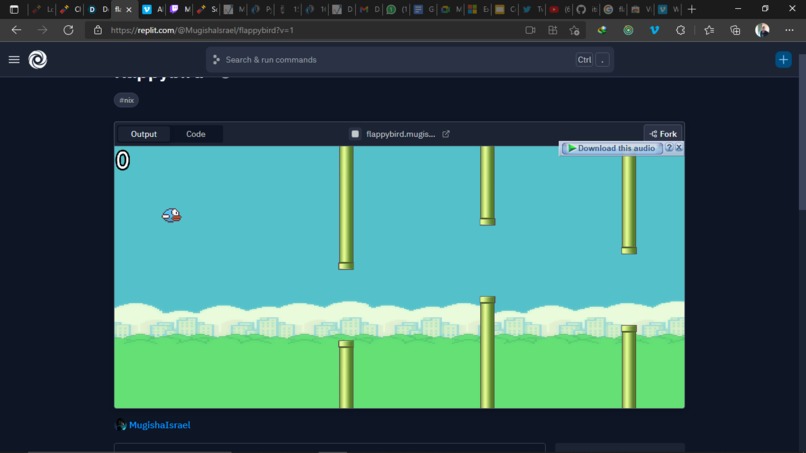Reload the current page
Viewport: 806px width, 453px height.
68,30
